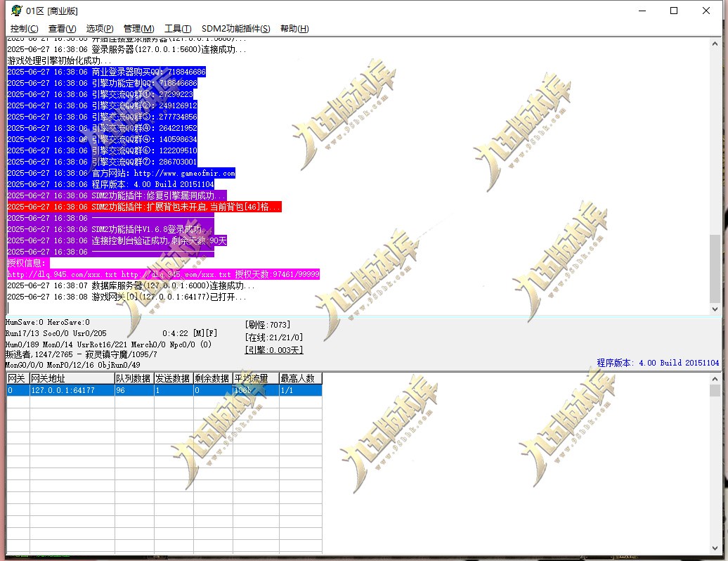Click the 最高人数 column header
728x561 pixels.
pyautogui.click(x=300, y=378)
